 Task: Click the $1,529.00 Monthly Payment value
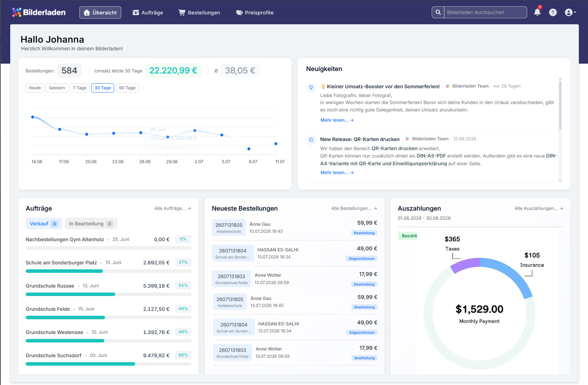tap(479, 309)
